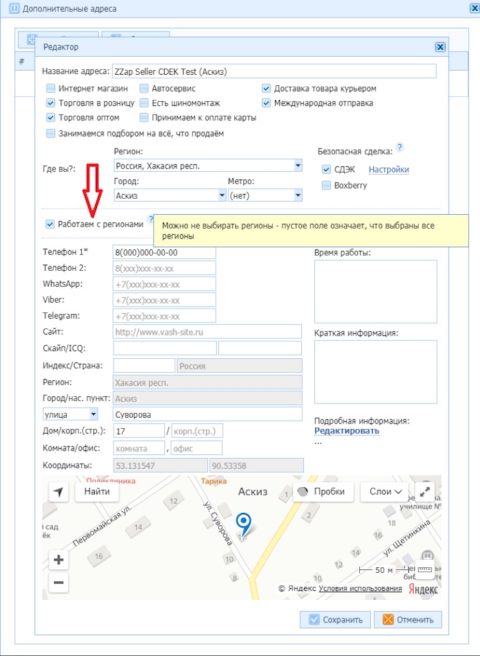The image size is (480, 656).
Task: Click the Телефон 1 field
Action: [164, 253]
